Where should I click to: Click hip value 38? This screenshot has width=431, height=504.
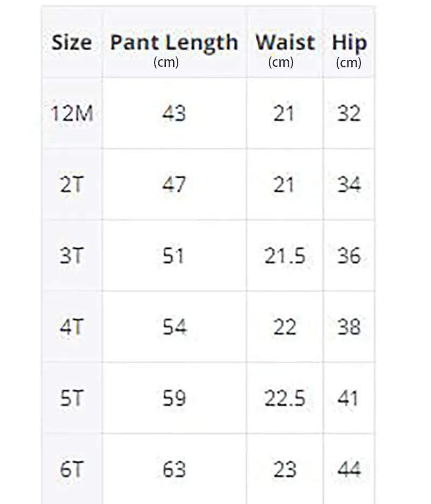tap(349, 327)
